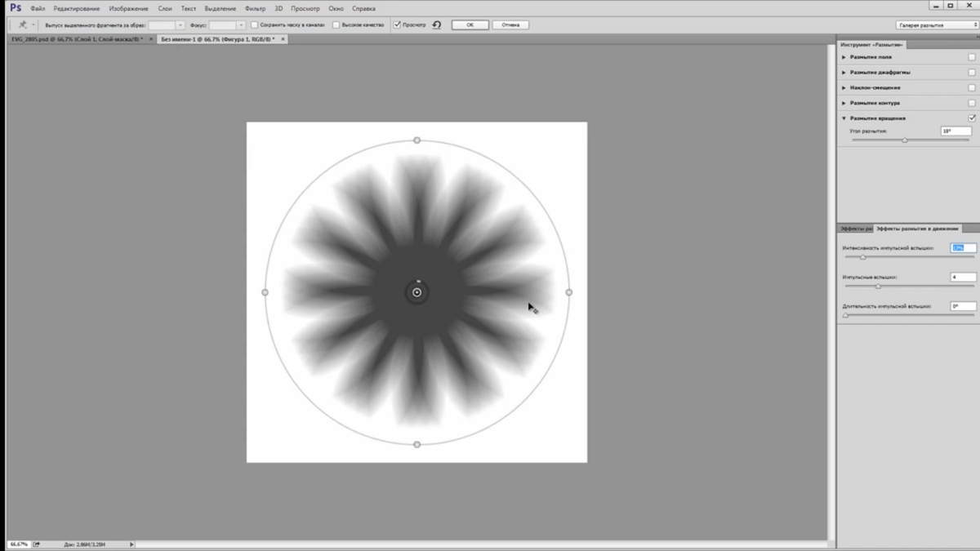Open the Фильтр menu
The height and width of the screenshot is (551, 980).
(256, 8)
